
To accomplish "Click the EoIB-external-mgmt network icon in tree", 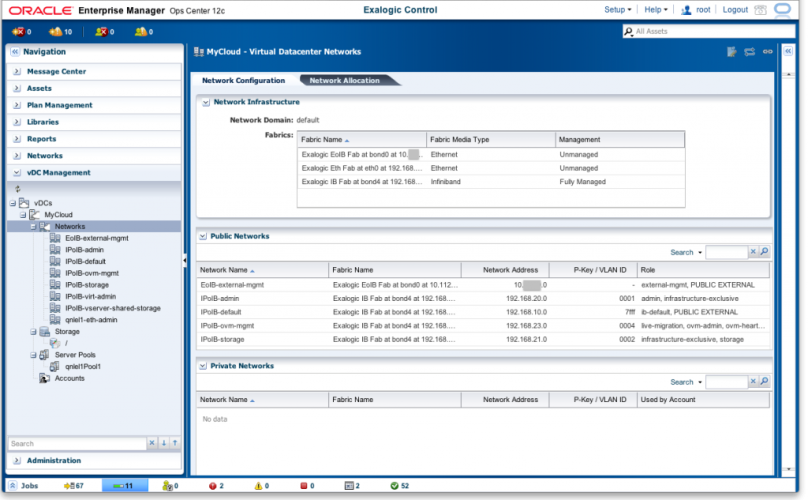I will (55, 238).
